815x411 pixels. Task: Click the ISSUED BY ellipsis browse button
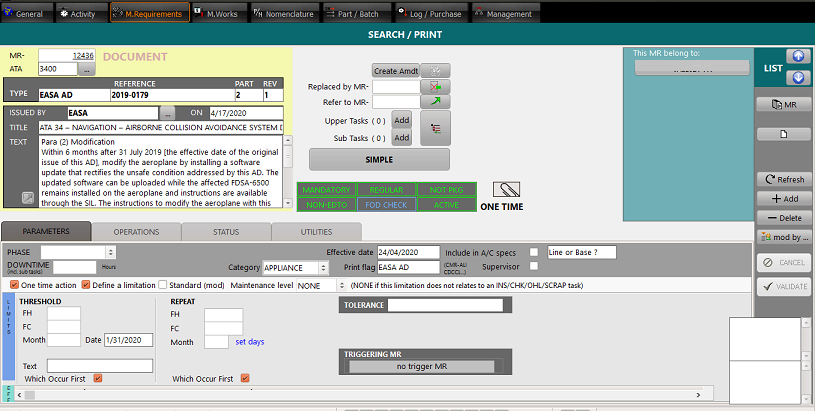[x=167, y=113]
